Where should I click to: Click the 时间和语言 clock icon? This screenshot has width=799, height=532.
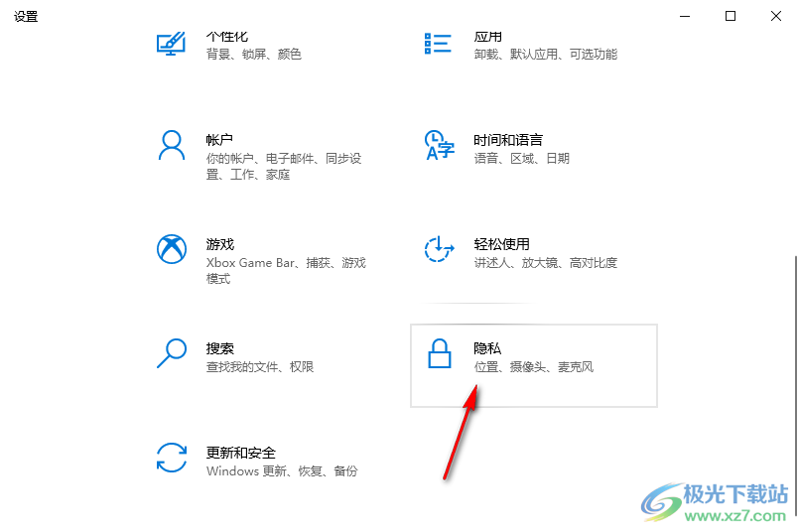click(x=439, y=145)
